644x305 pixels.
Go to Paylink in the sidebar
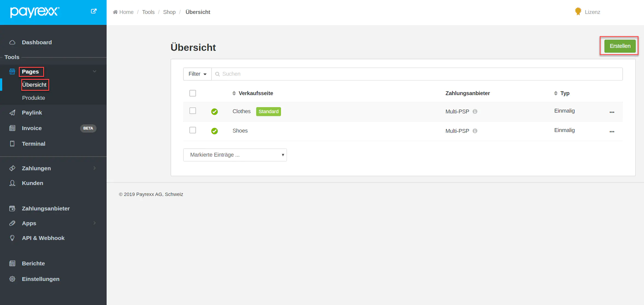[32, 113]
